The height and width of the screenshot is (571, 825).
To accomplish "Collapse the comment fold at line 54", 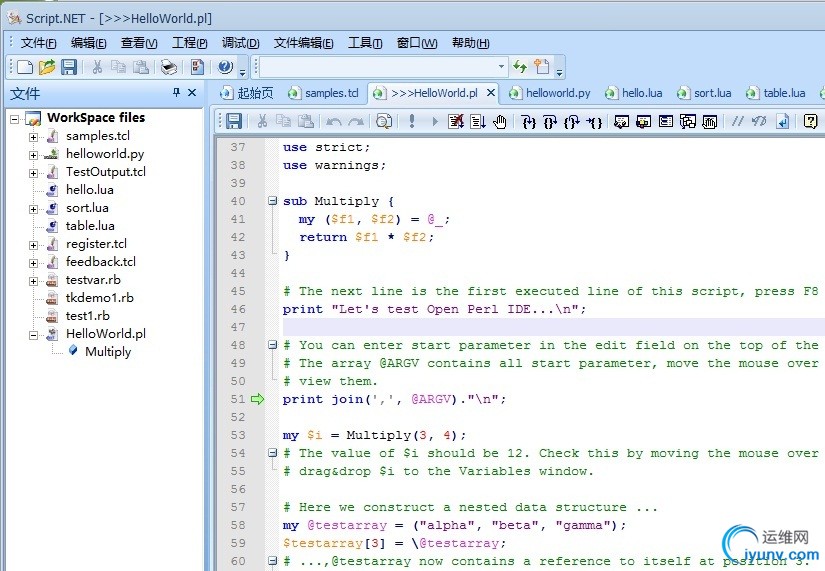I will (x=272, y=453).
